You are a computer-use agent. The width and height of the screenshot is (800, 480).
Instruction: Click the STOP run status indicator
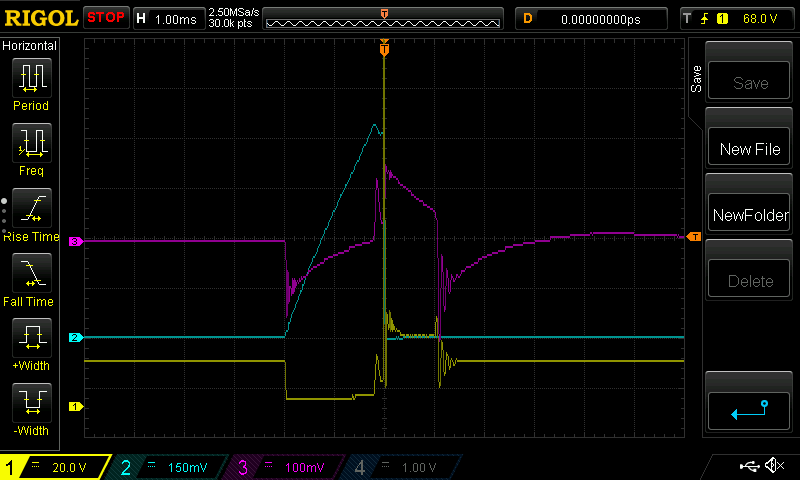click(105, 17)
